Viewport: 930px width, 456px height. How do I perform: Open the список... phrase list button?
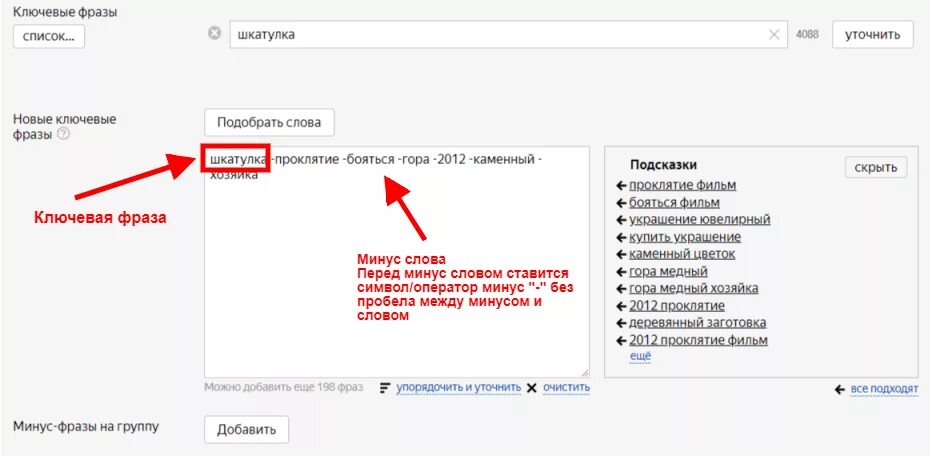click(x=49, y=36)
